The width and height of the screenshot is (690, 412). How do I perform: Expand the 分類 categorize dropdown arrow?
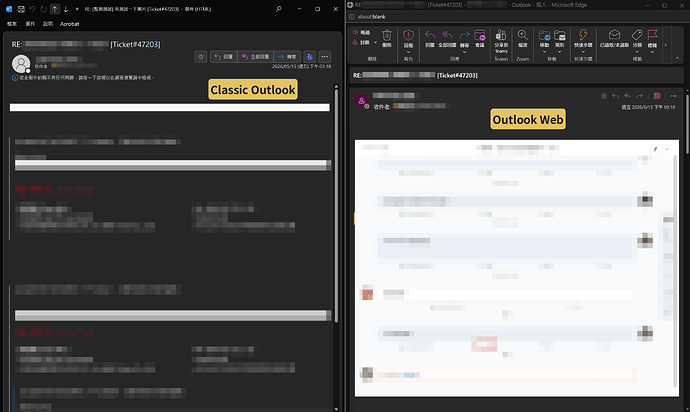(x=637, y=52)
